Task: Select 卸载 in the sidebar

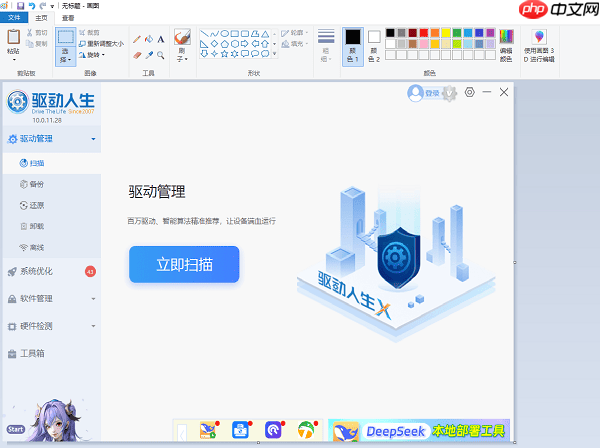Action: [x=52, y=226]
